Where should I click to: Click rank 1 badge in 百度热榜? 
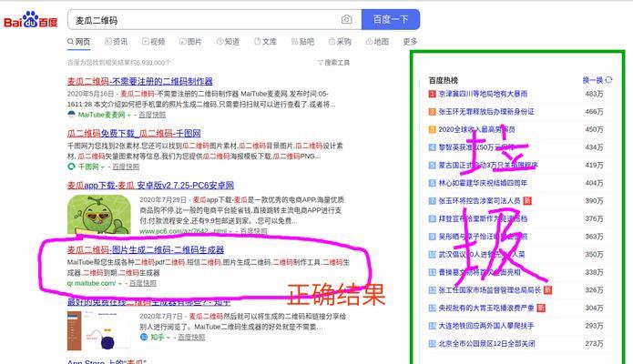tap(432, 94)
